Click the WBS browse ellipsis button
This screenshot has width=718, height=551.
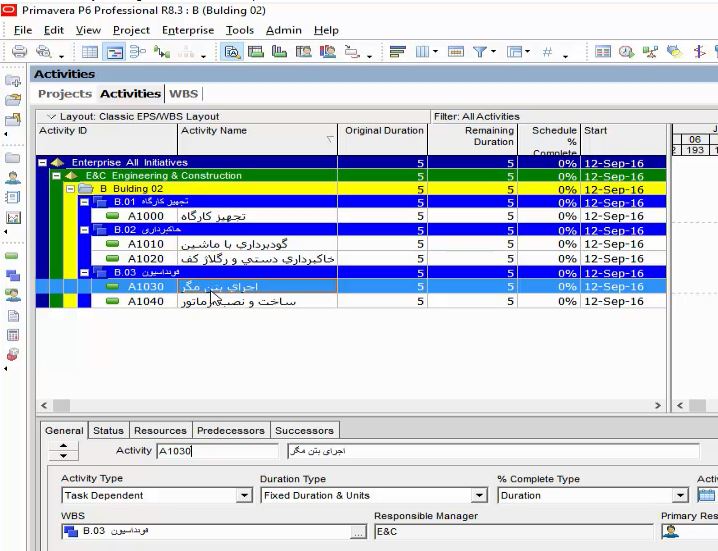pyautogui.click(x=359, y=532)
